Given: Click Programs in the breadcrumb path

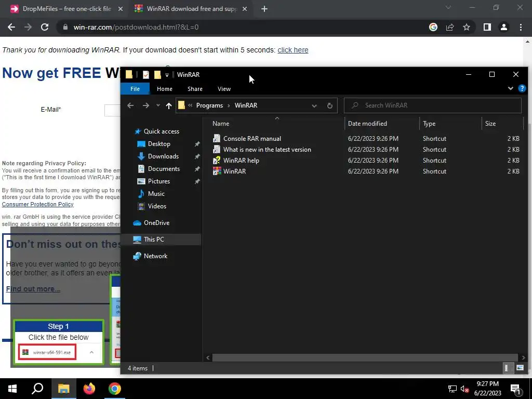Looking at the screenshot, I should [x=209, y=105].
